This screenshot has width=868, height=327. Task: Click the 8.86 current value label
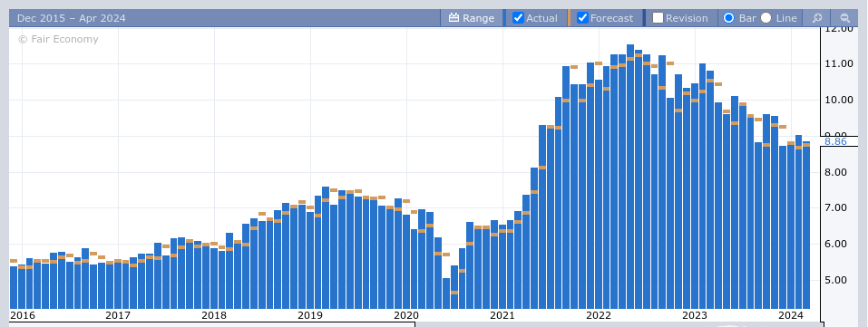click(835, 141)
